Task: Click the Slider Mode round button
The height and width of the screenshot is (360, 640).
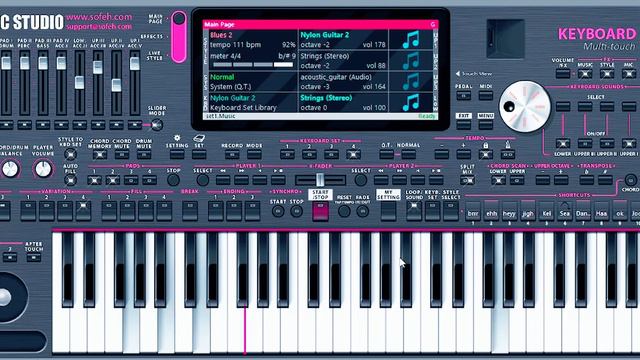Action: pyautogui.click(x=157, y=125)
